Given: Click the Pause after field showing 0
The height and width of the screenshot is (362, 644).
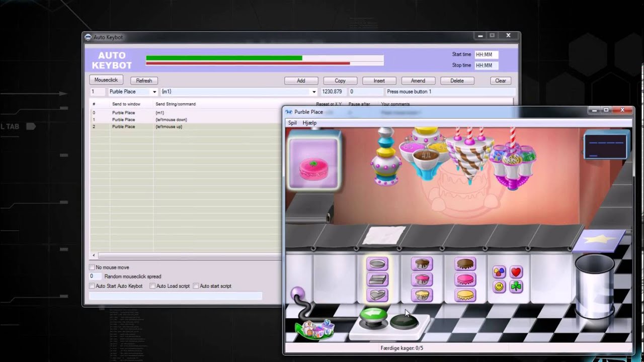Looking at the screenshot, I should [365, 92].
